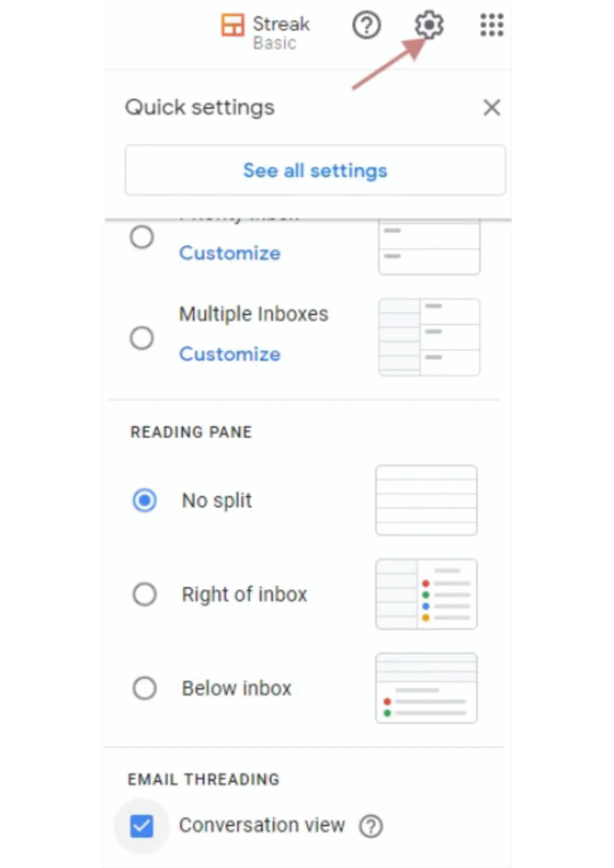Click Customize under Priority Inbox
The height and width of the screenshot is (868, 614).
coord(229,253)
